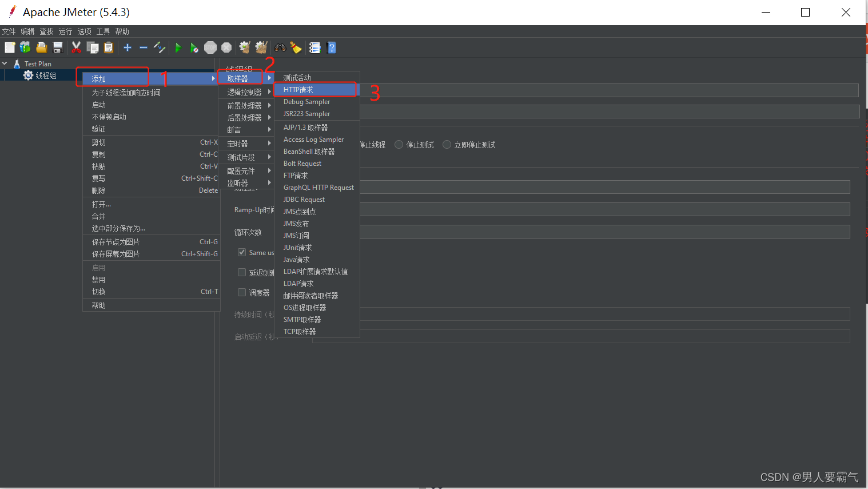Select GraphQL HTTP Request sampler
The height and width of the screenshot is (489, 868).
[x=317, y=188]
